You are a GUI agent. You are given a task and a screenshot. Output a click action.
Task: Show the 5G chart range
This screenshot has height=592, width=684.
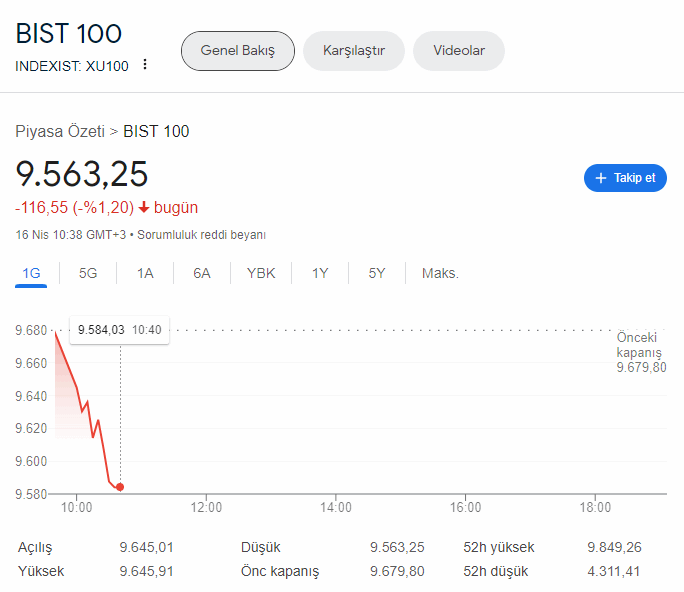click(x=88, y=273)
